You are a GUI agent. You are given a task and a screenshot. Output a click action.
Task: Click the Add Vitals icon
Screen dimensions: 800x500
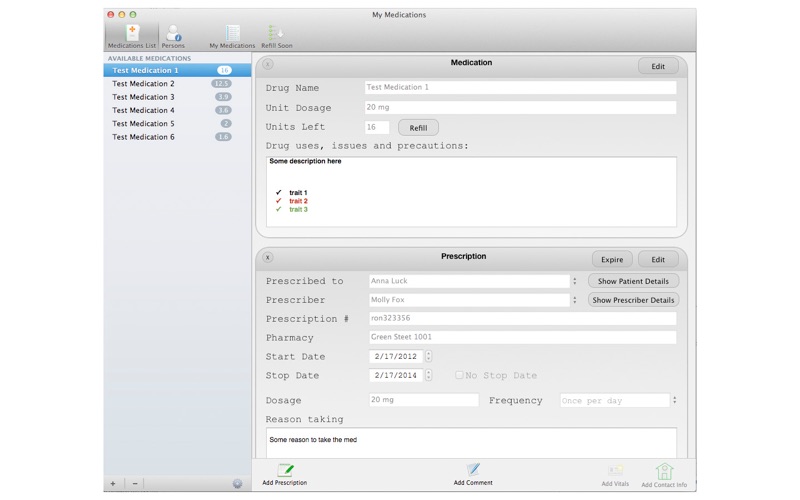tap(615, 473)
